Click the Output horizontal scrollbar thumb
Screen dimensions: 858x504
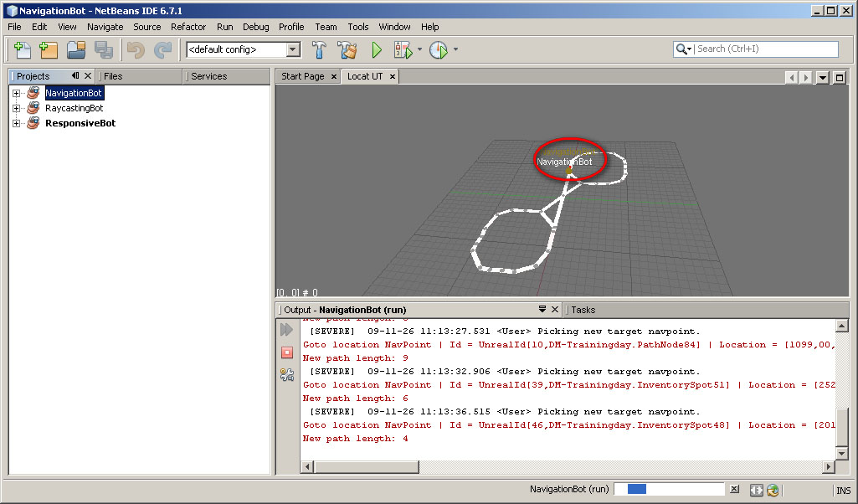tap(366, 467)
